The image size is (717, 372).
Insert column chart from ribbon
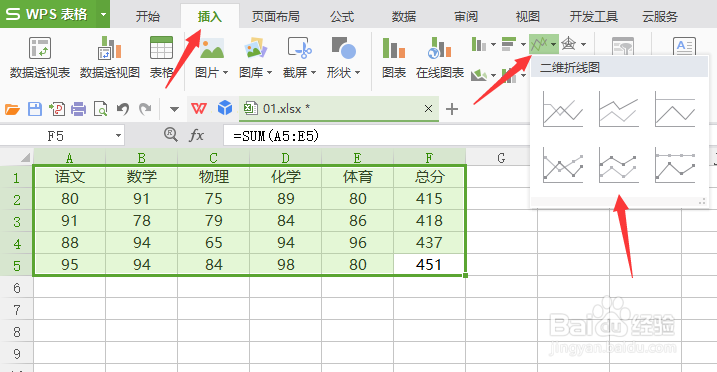click(x=479, y=44)
